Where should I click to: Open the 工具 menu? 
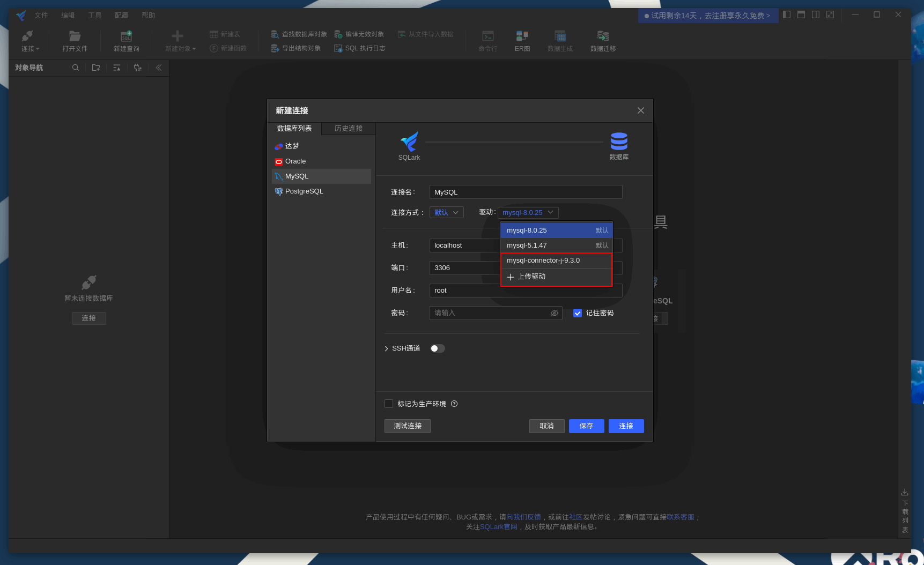(95, 15)
